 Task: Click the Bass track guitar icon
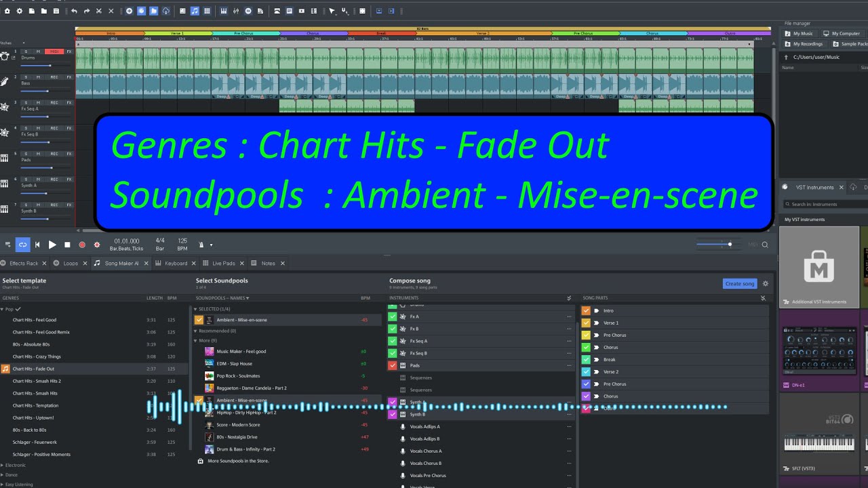pyautogui.click(x=5, y=81)
